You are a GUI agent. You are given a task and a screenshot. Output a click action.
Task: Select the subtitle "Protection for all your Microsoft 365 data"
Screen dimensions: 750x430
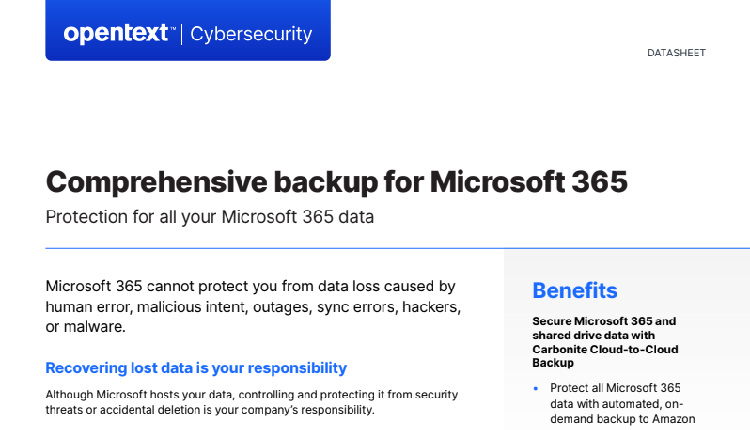(x=209, y=217)
